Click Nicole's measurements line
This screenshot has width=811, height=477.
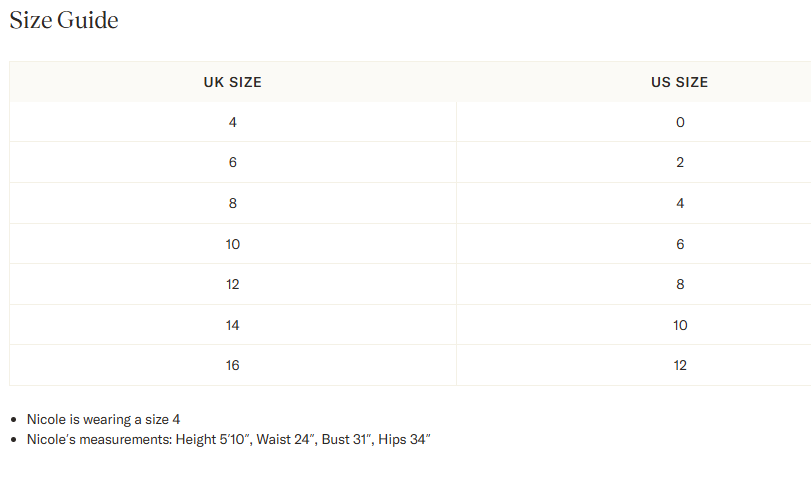point(229,439)
